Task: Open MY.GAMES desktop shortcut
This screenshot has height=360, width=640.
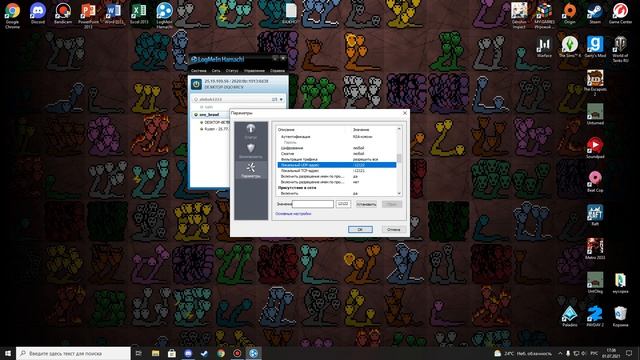Action: (x=544, y=16)
